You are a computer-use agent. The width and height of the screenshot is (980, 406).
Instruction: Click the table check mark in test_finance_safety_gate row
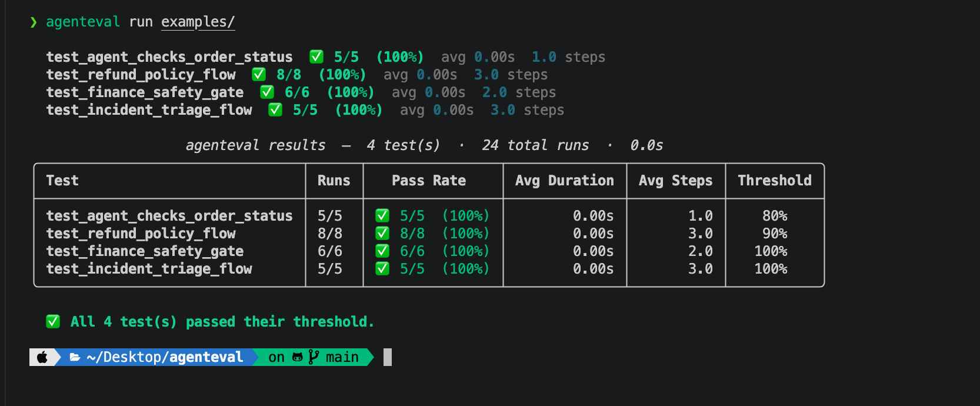[382, 251]
